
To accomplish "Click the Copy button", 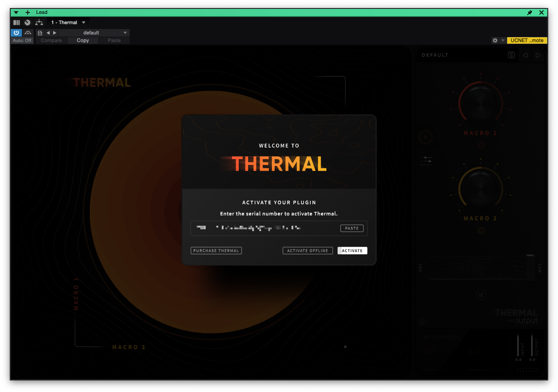I will pyautogui.click(x=83, y=40).
